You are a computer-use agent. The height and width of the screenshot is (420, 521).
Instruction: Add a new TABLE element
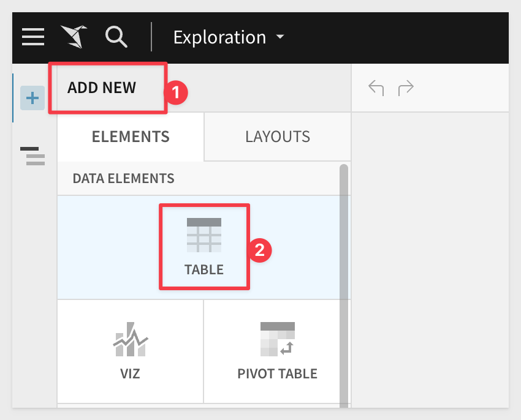[204, 247]
